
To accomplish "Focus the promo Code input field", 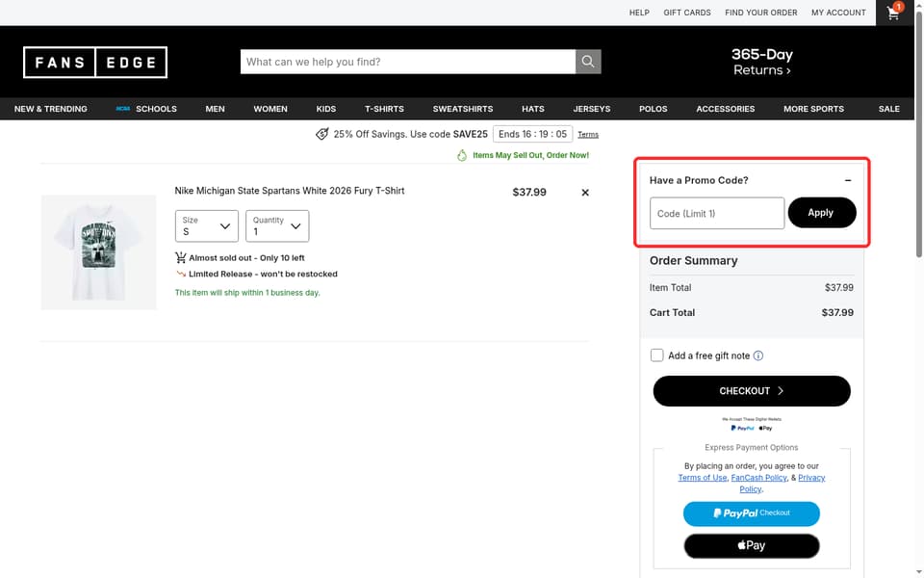I will pos(716,213).
